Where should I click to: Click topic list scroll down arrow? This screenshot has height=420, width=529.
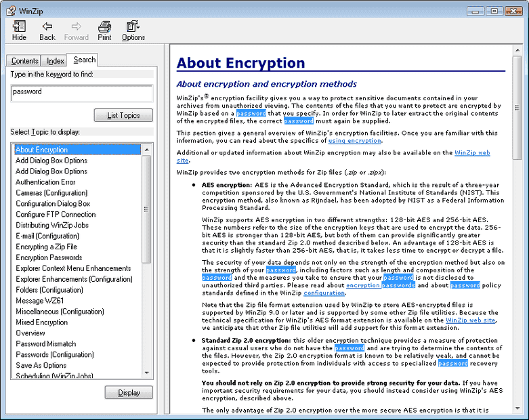tap(146, 373)
